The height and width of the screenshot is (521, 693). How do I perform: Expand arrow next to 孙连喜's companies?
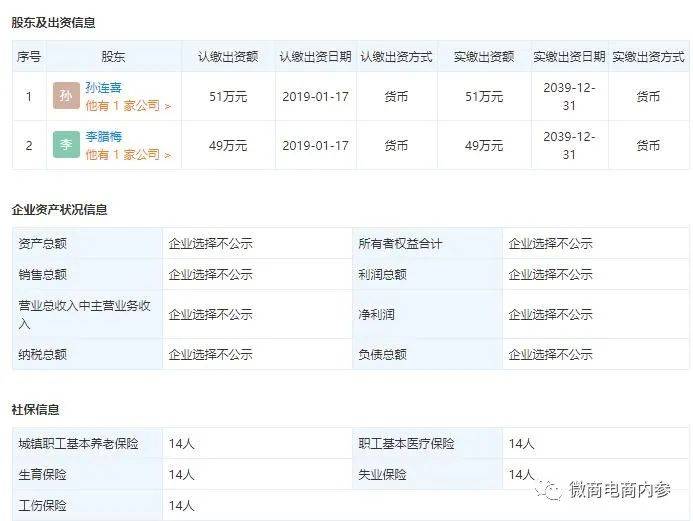[x=168, y=106]
